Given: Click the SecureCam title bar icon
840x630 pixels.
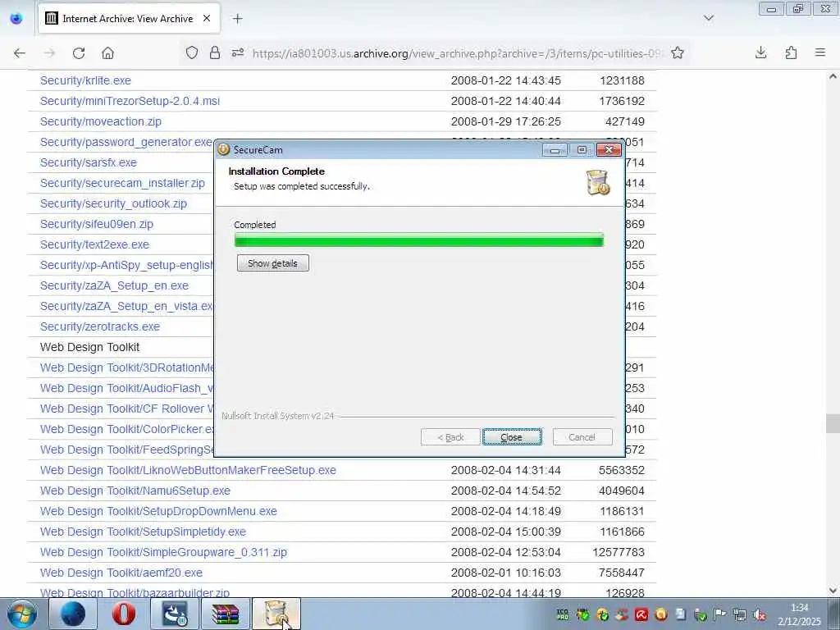Looking at the screenshot, I should coord(223,149).
